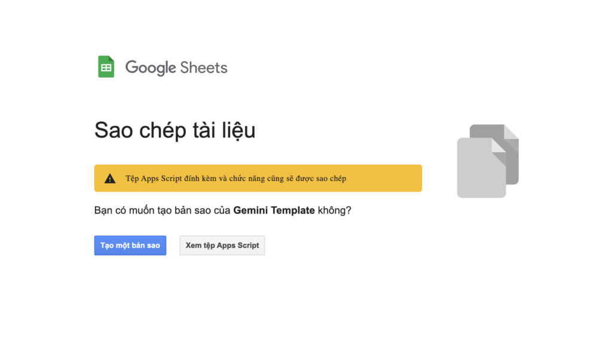Create a copy with "Tạo một bản sao"

coord(130,246)
